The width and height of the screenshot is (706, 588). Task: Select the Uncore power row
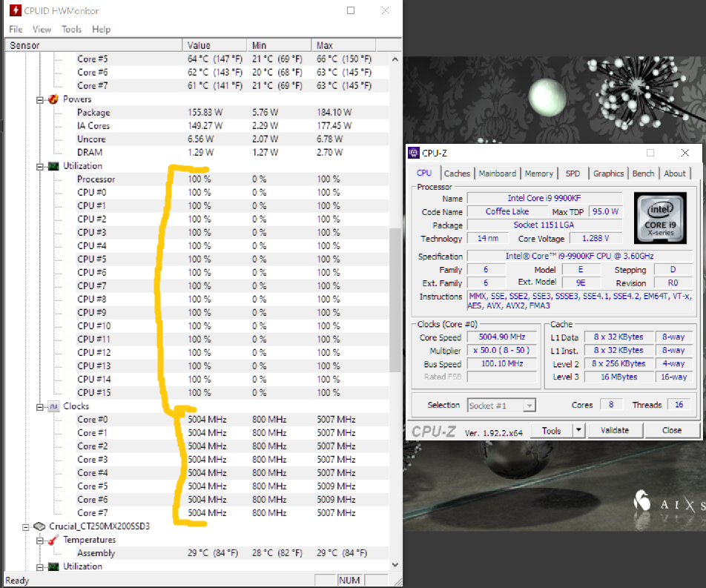click(232, 139)
